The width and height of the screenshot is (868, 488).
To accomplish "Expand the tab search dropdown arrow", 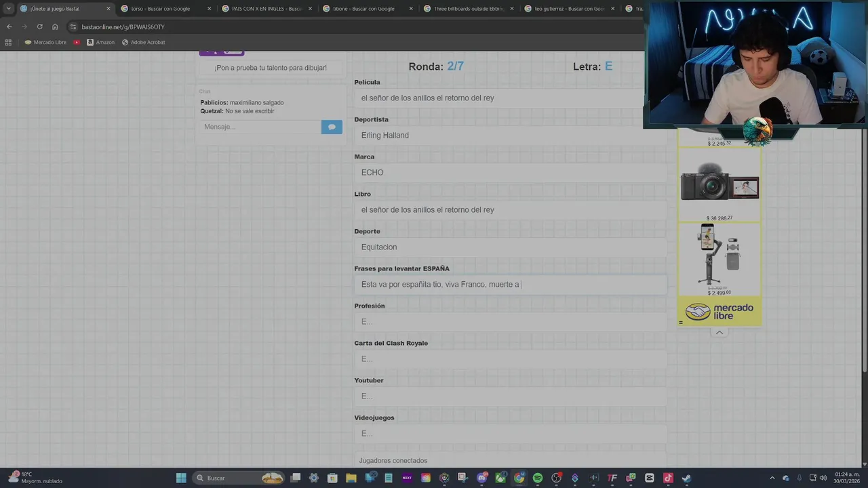I will click(8, 9).
